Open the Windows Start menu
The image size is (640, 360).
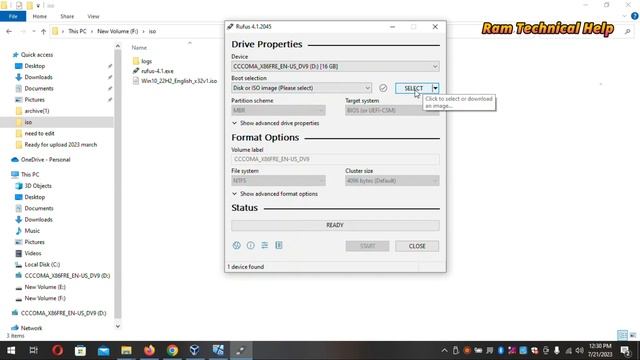tap(11, 351)
